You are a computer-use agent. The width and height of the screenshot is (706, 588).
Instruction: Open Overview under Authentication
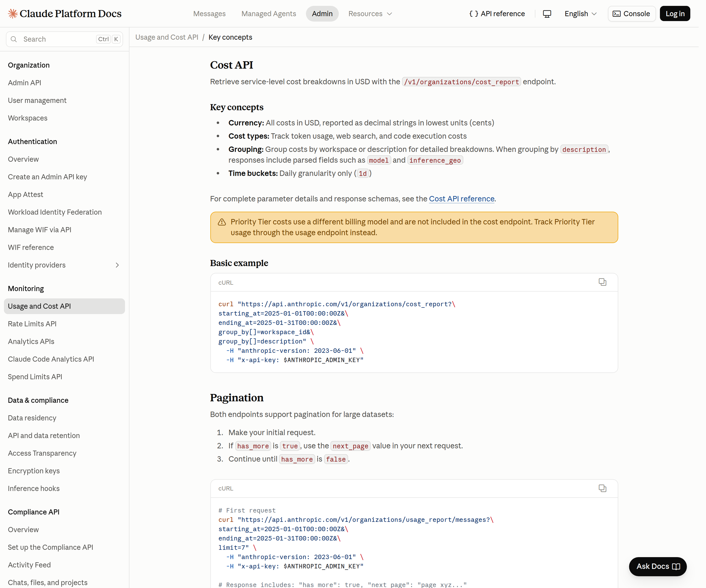24,161
